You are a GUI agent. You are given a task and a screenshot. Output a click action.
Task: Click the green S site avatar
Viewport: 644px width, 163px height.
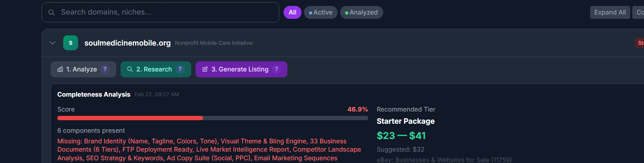[x=71, y=43]
